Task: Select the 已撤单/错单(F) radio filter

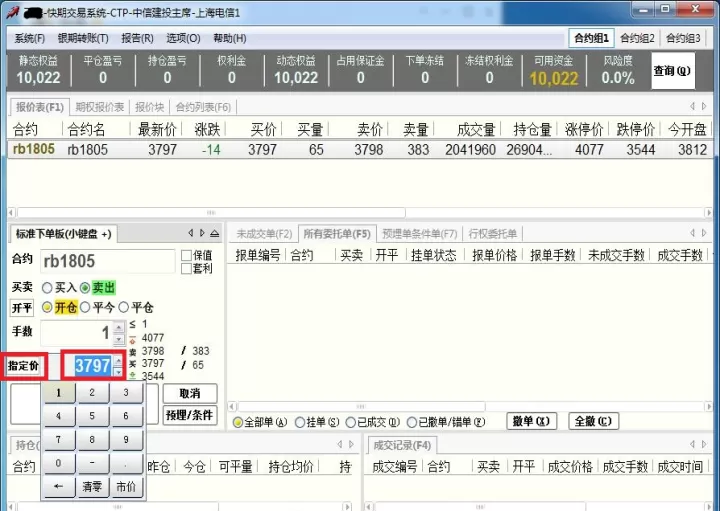Action: point(412,422)
